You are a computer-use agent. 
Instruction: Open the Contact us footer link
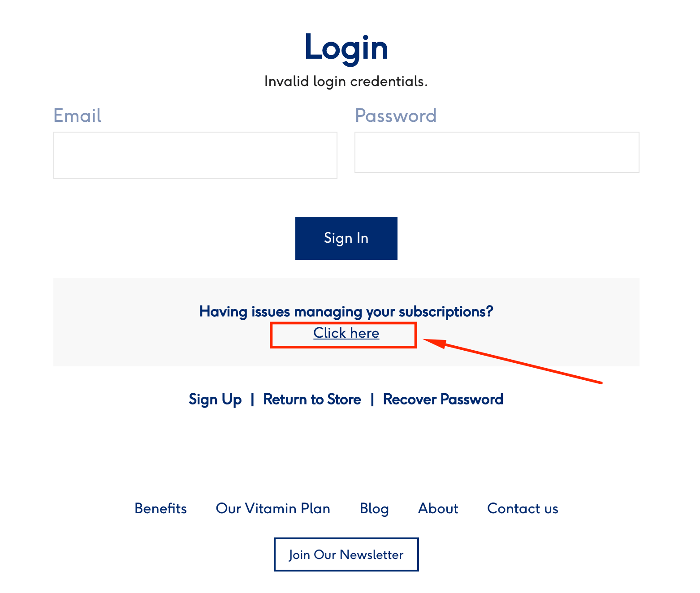tap(523, 508)
